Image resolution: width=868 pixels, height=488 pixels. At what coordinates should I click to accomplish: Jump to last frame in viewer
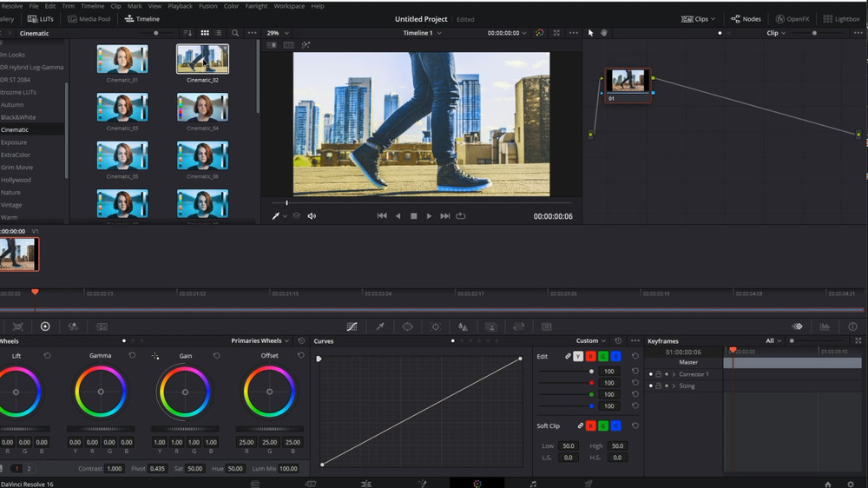(444, 216)
